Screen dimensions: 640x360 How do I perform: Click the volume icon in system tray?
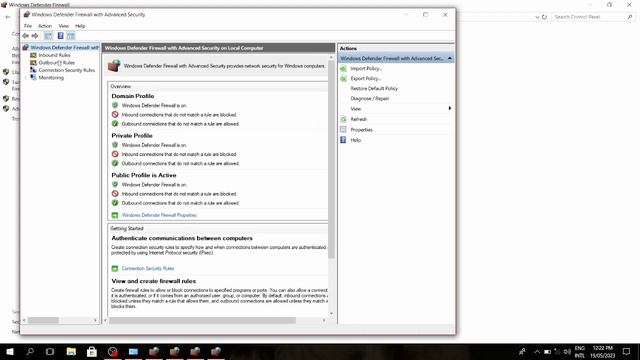567,352
